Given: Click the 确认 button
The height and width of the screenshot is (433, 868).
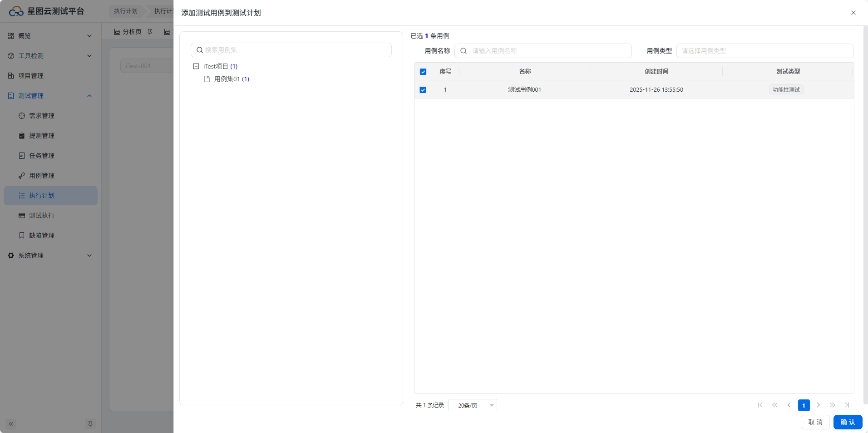Looking at the screenshot, I should [848, 422].
